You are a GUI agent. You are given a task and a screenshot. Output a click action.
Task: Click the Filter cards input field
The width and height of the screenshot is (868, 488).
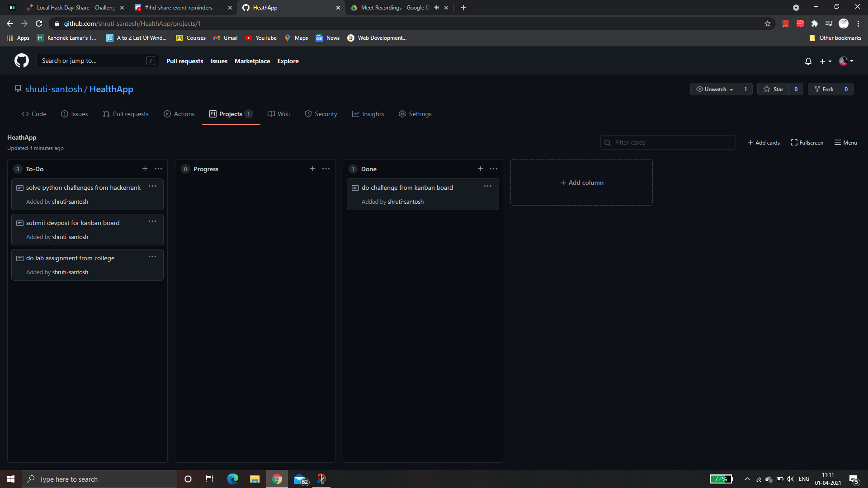(668, 142)
